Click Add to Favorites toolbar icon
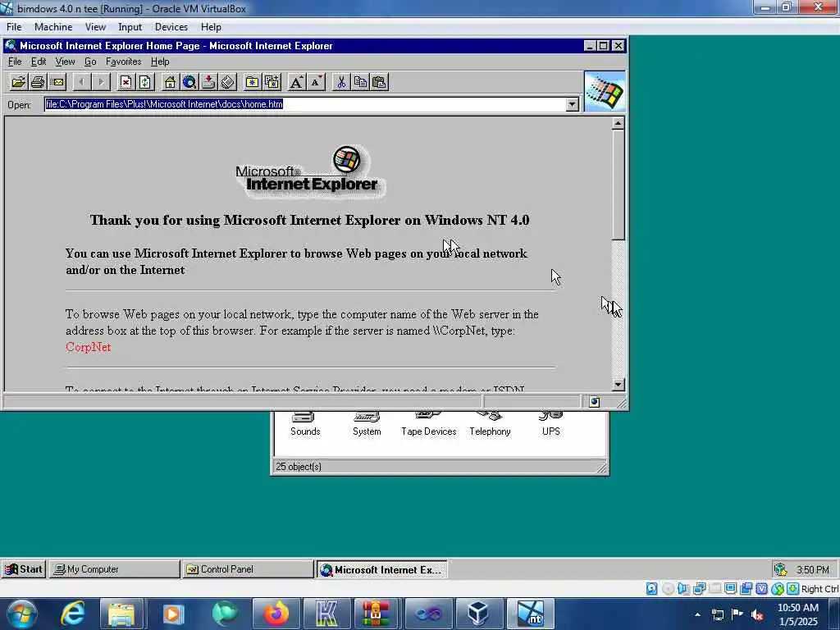 [x=272, y=82]
